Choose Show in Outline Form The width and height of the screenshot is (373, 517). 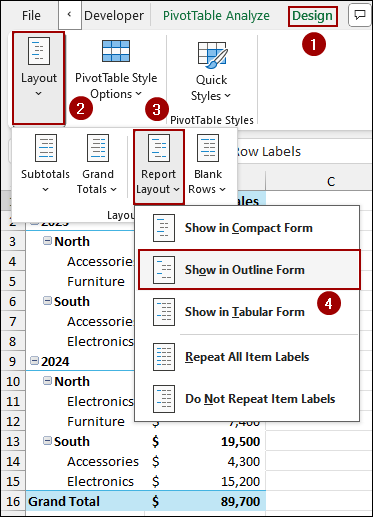pos(249,270)
